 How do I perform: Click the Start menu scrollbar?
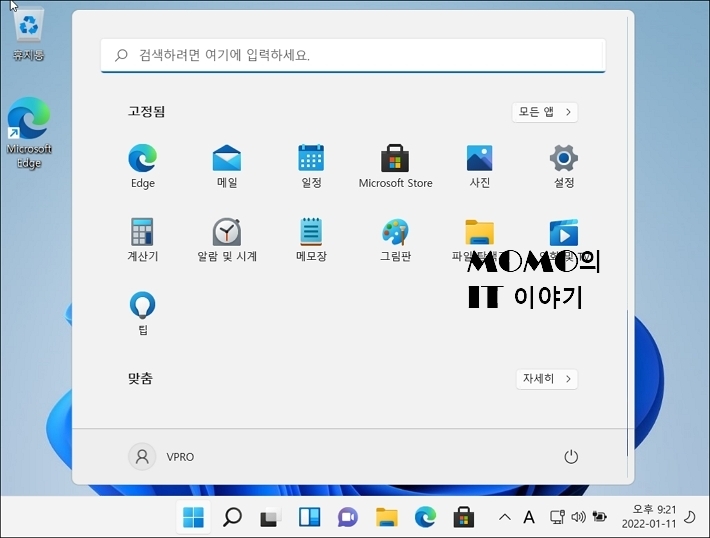[628, 383]
